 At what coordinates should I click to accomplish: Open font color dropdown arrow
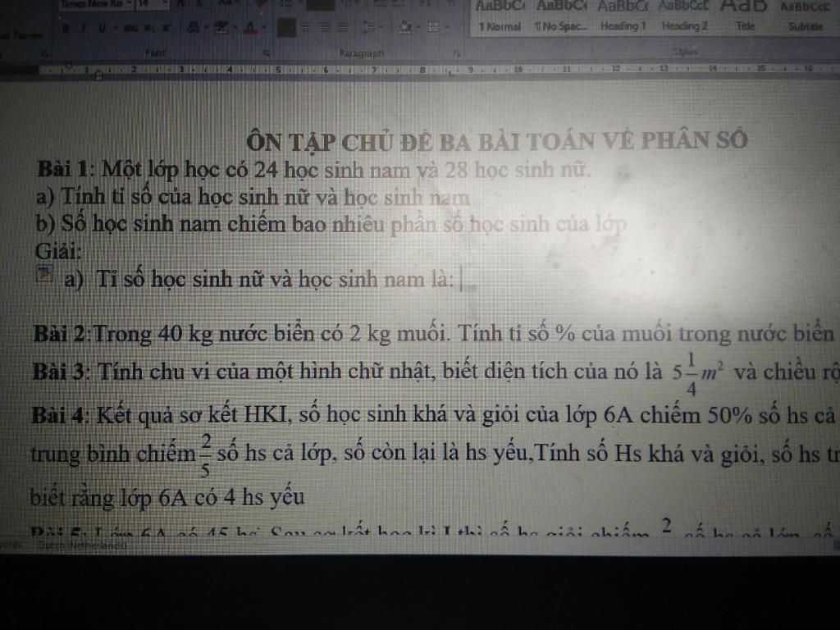pyautogui.click(x=264, y=28)
